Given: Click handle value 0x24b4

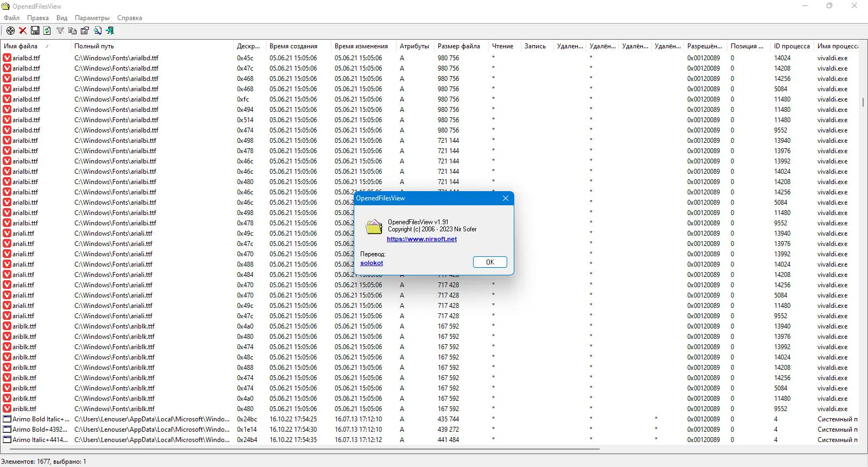Looking at the screenshot, I should pos(247,440).
